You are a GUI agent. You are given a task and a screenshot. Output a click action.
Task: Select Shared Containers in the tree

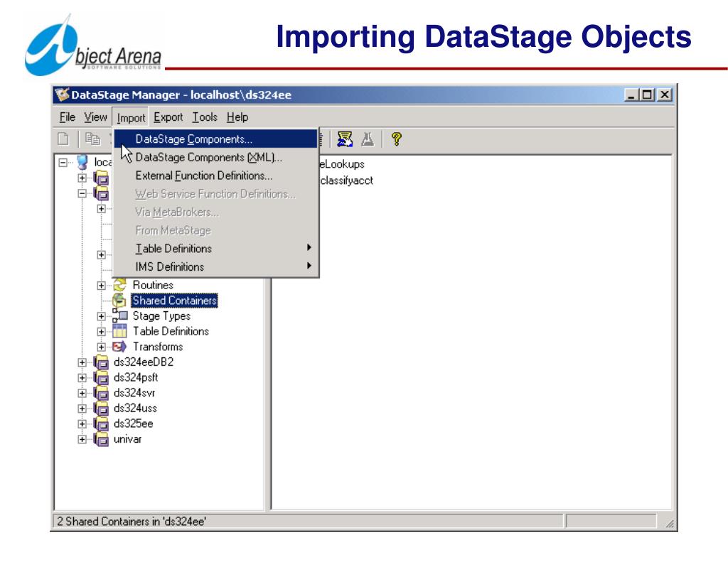175,301
